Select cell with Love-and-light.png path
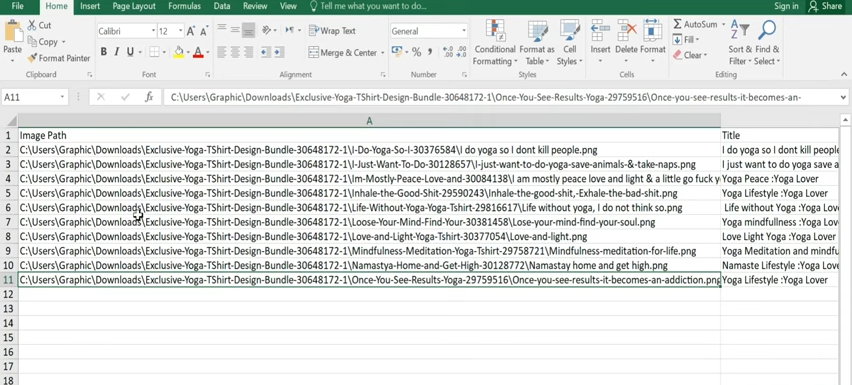Screen dimensions: 852x385 click(x=369, y=237)
